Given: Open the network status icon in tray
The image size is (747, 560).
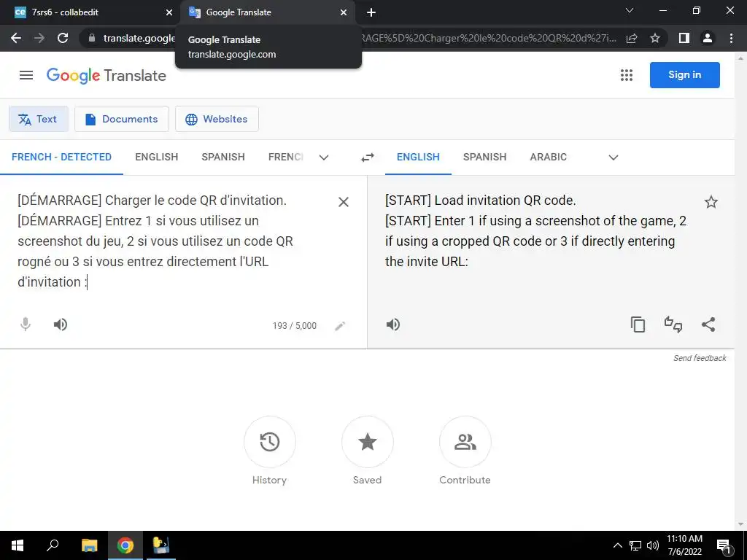Looking at the screenshot, I should (635, 545).
